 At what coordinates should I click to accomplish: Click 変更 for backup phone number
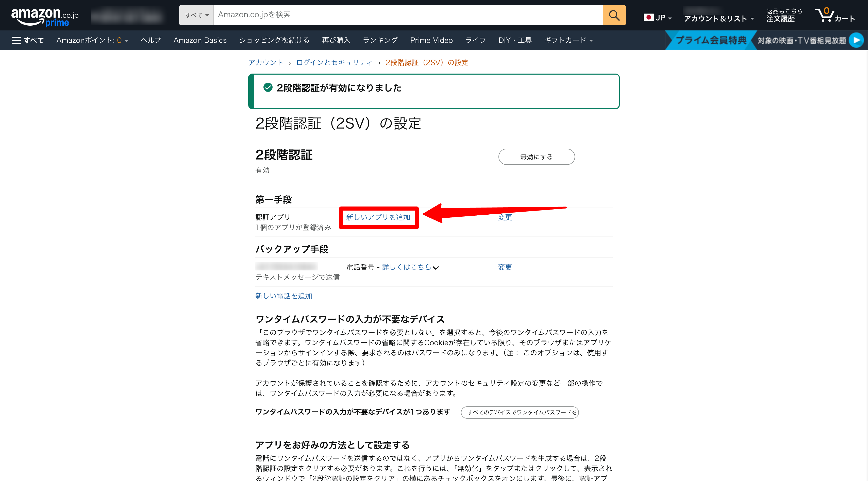[505, 267]
